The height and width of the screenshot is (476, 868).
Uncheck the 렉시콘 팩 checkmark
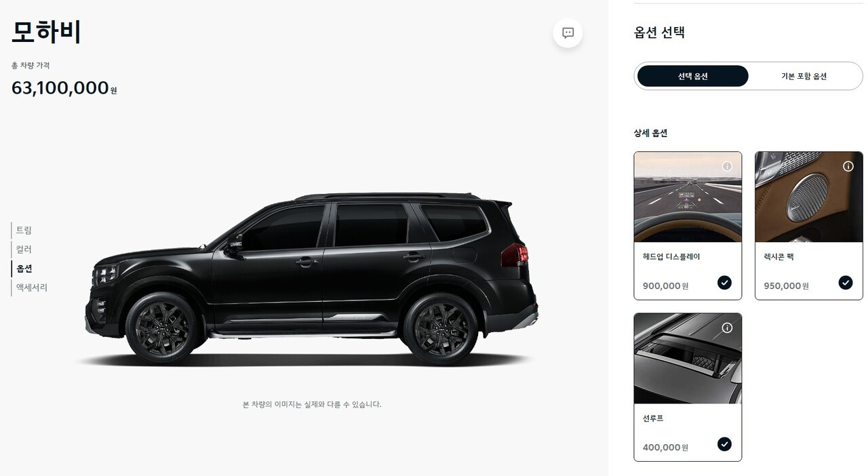click(845, 283)
